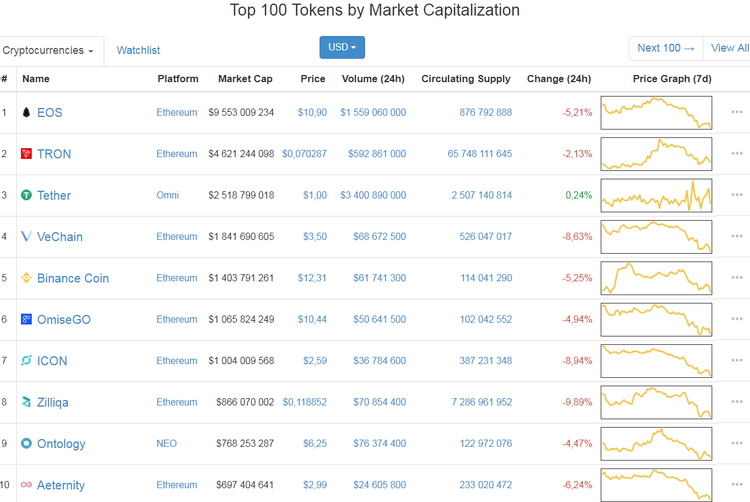The height and width of the screenshot is (502, 750).
Task: Open the Binance Coin token link
Action: [x=73, y=278]
